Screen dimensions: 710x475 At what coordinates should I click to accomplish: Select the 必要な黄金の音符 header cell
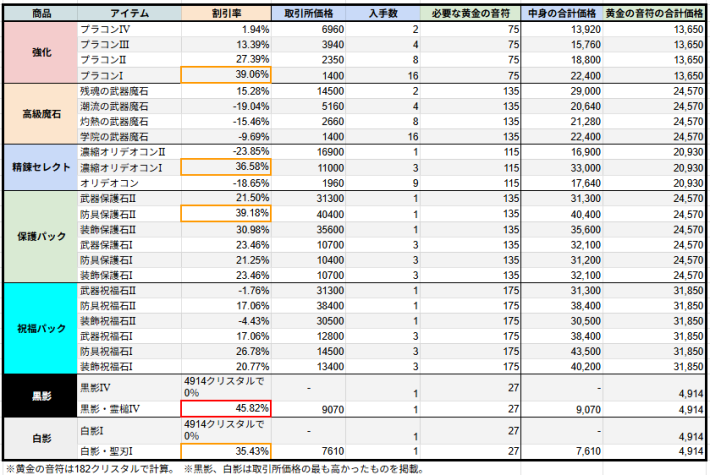pos(467,14)
